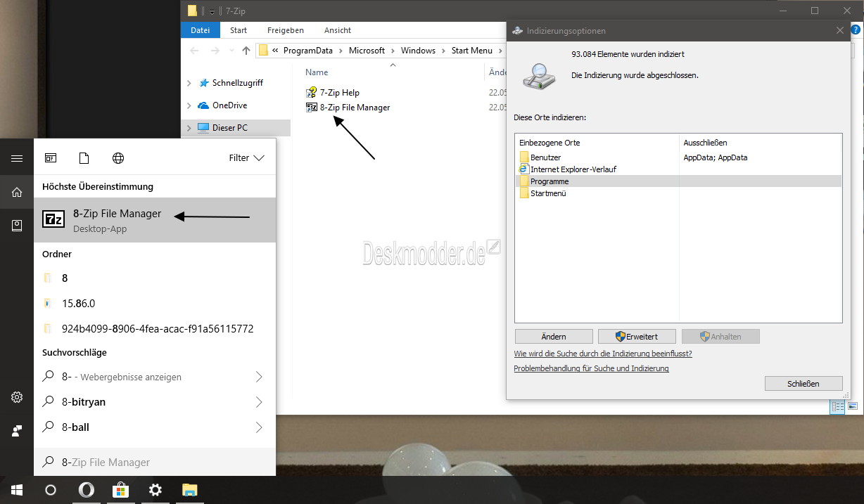
Task: Go forward in Explorer navigation
Action: tap(215, 51)
